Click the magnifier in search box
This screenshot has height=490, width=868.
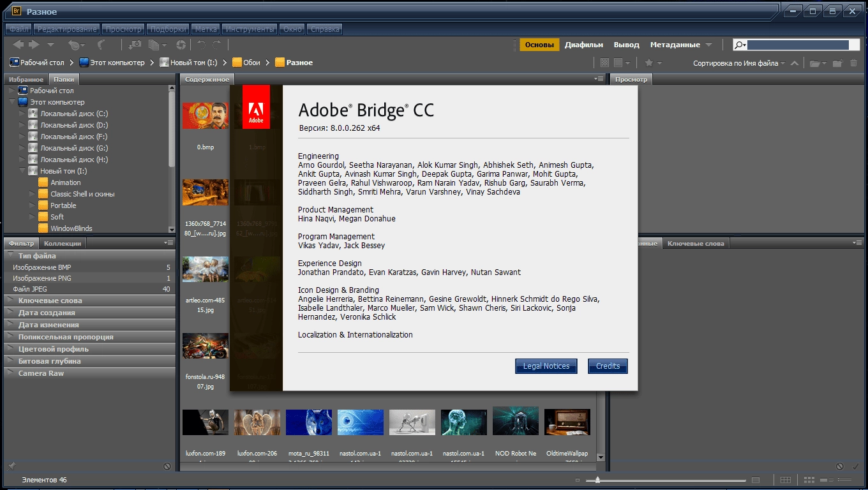pyautogui.click(x=740, y=45)
